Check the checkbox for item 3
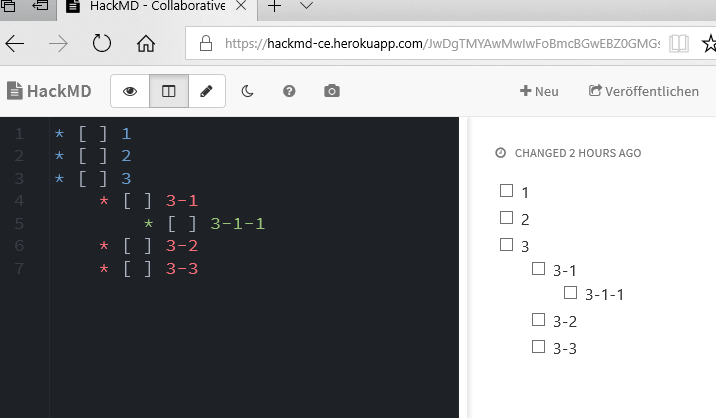This screenshot has height=418, width=716. point(506,244)
